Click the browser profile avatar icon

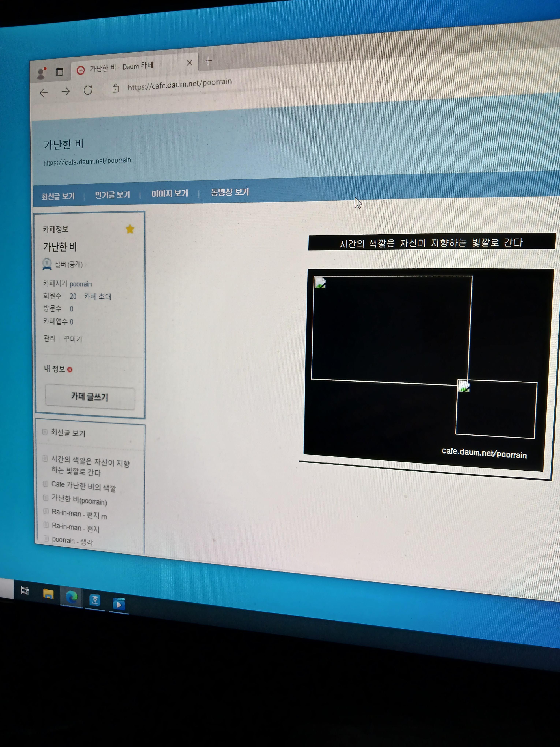42,73
